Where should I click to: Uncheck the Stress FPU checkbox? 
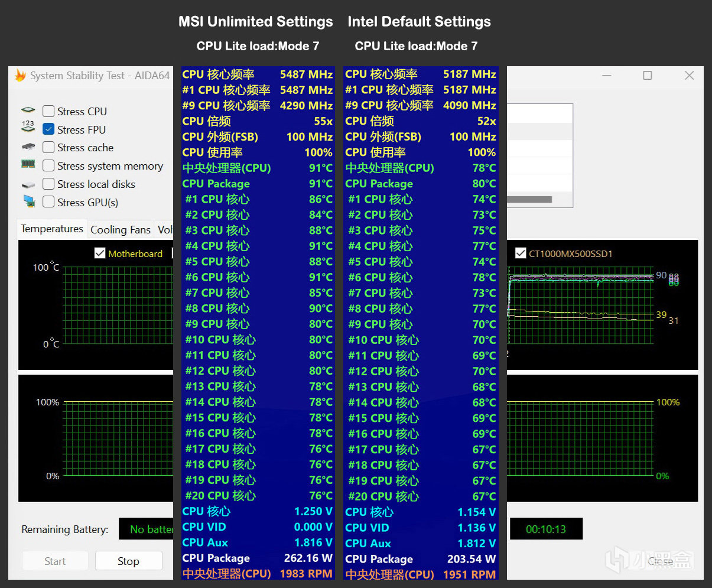coord(48,129)
